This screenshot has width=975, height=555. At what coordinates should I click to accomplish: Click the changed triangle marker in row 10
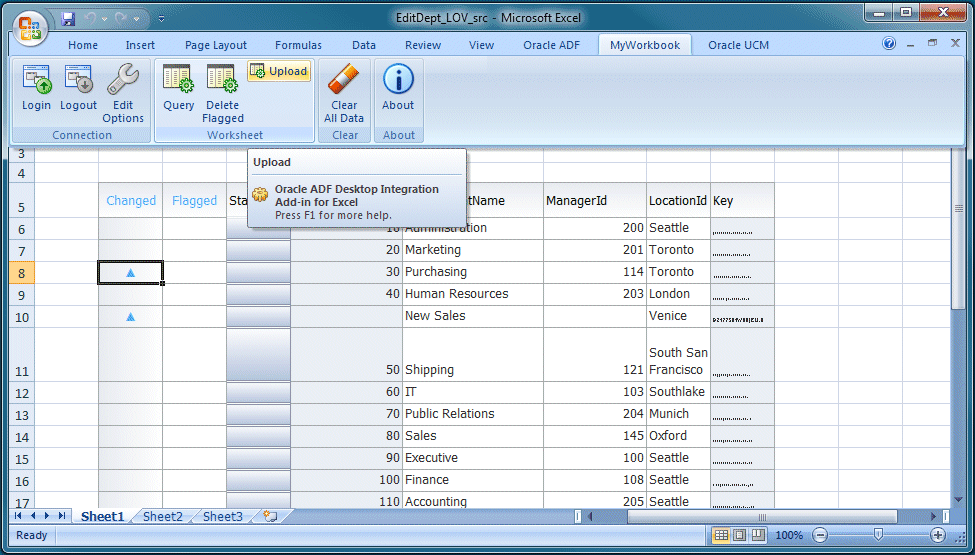pos(131,317)
